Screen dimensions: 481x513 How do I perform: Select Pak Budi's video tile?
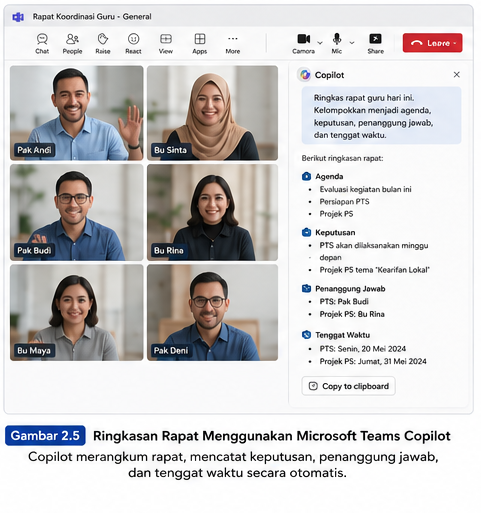(77, 212)
